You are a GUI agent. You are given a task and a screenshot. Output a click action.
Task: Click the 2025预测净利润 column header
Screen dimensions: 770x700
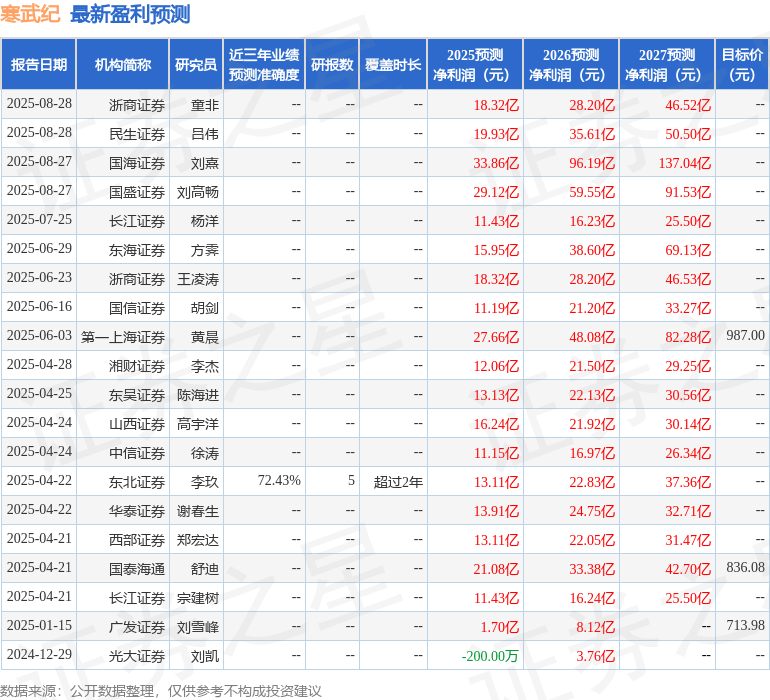point(475,64)
